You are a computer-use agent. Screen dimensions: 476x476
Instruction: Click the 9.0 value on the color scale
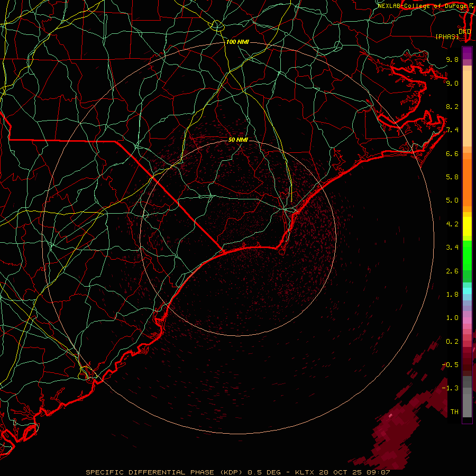point(452,83)
